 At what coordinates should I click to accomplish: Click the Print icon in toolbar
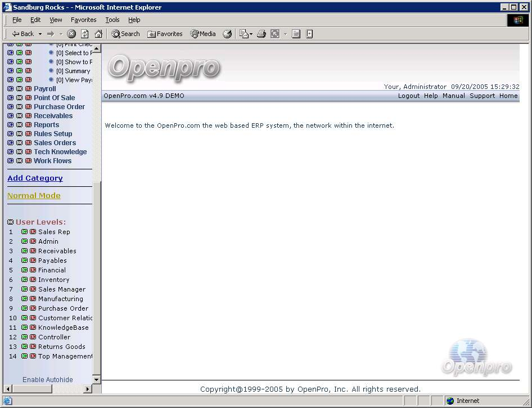(x=262, y=34)
